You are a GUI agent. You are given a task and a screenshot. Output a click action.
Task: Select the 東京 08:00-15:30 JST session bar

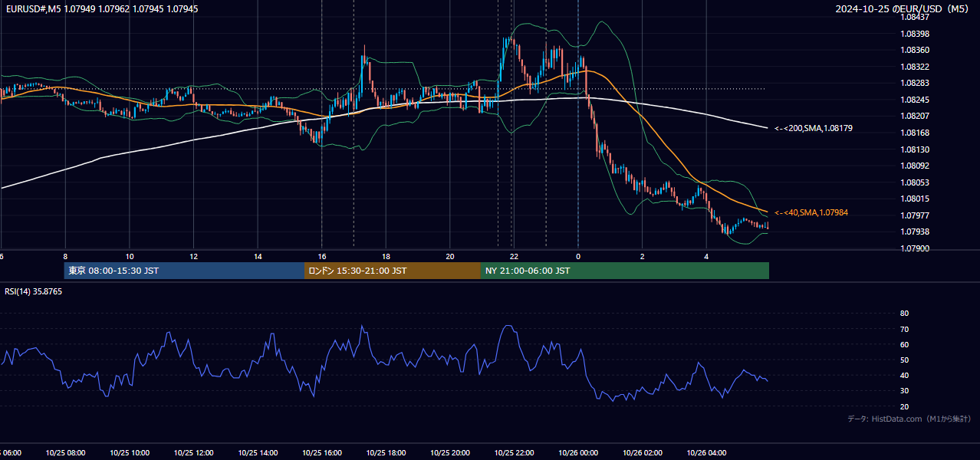point(185,271)
